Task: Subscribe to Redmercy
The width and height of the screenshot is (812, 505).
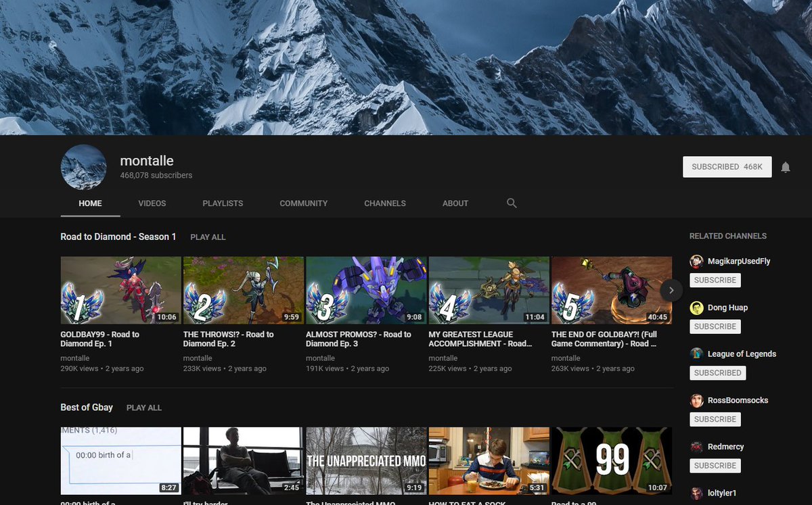Action: [x=715, y=466]
